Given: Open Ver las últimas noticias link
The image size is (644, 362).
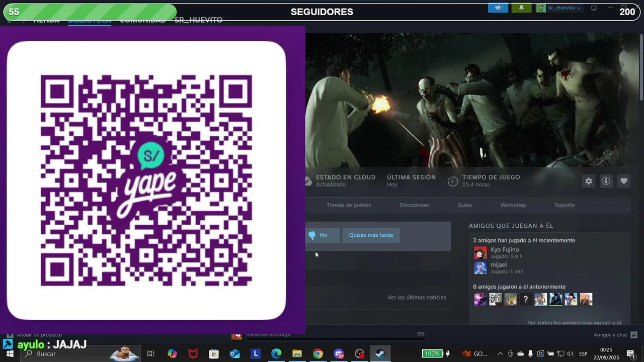Looking at the screenshot, I should (417, 298).
